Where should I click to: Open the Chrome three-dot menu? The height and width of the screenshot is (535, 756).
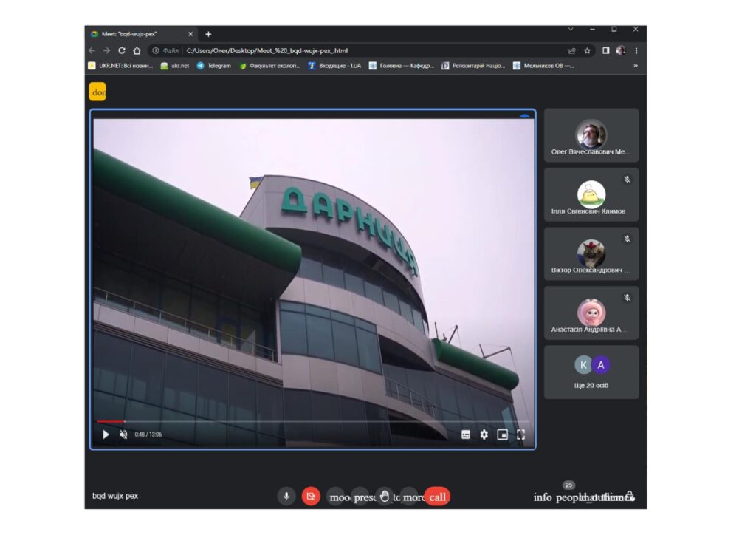(636, 51)
